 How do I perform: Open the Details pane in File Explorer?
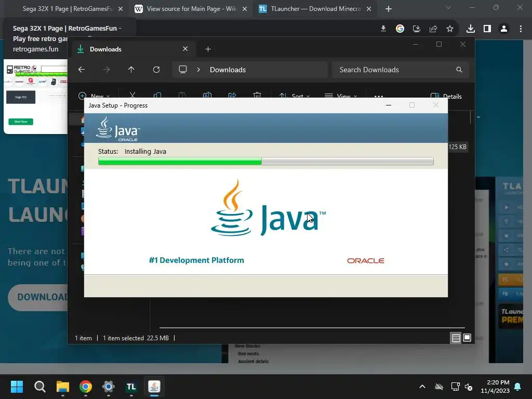446,96
